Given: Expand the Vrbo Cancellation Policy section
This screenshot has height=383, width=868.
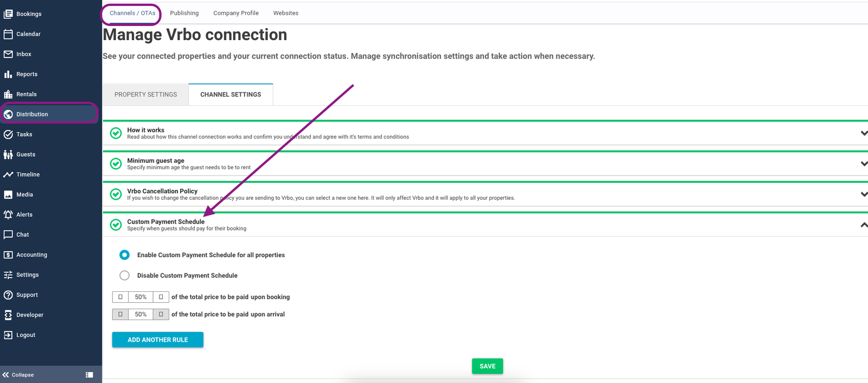Looking at the screenshot, I should pos(863,194).
